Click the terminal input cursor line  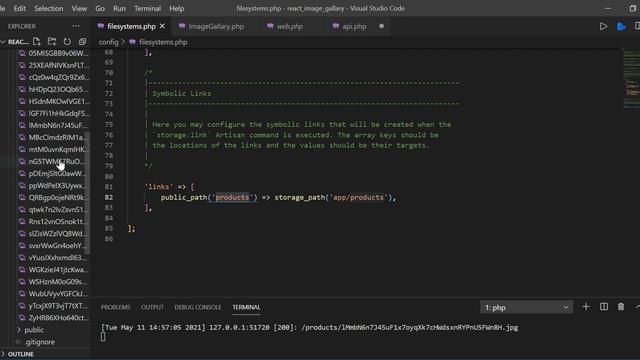(x=103, y=337)
